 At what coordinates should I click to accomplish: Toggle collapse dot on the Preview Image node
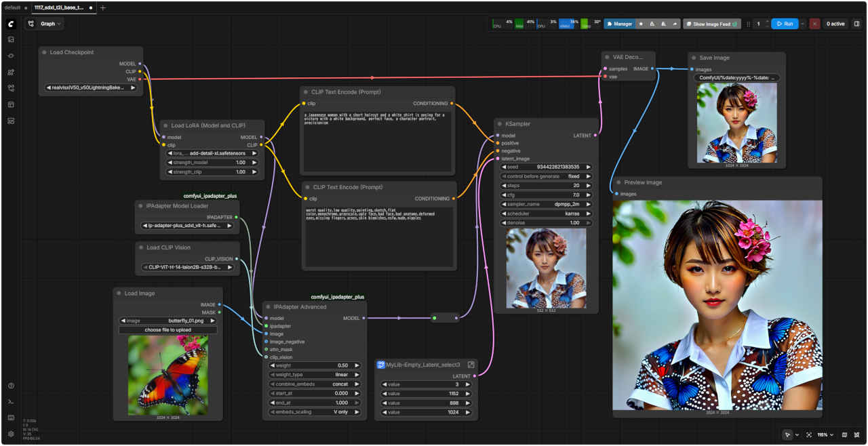click(x=618, y=182)
